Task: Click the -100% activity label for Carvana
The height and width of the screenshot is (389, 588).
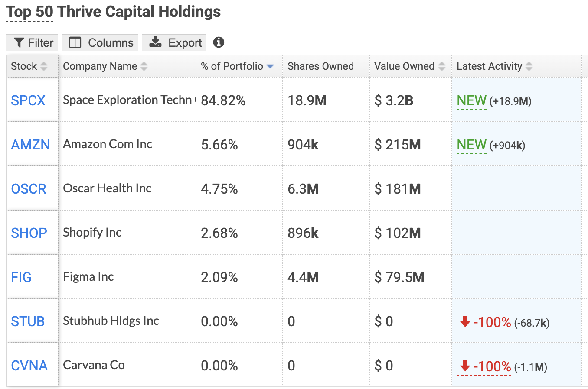Action: [x=492, y=366]
